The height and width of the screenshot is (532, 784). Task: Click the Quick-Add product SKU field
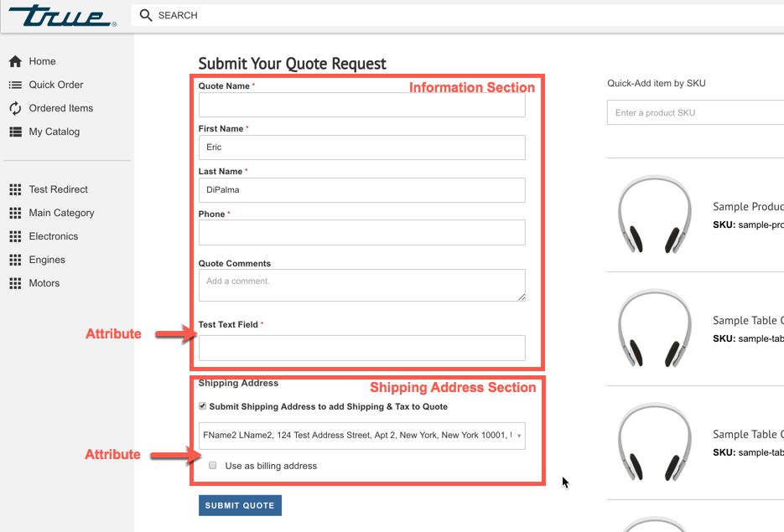[695, 112]
